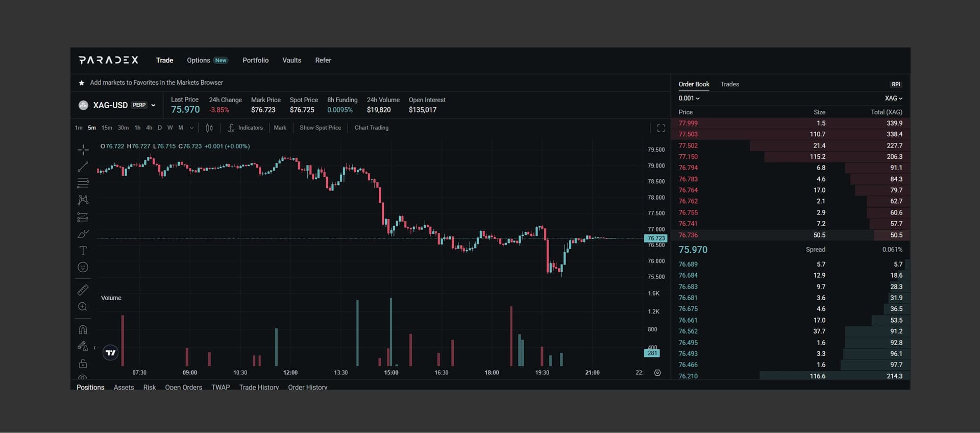Open the candlestick chart type selector
Image resolution: width=980 pixels, height=433 pixels.
click(x=209, y=128)
